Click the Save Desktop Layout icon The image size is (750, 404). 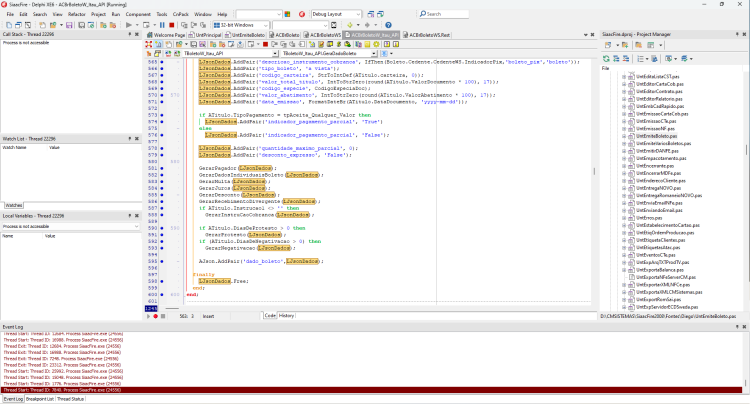pos(371,14)
